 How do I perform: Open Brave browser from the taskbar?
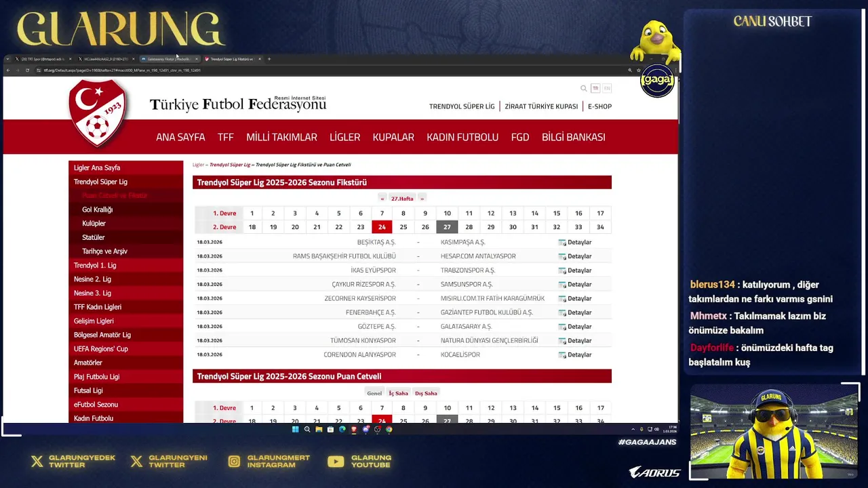coord(354,429)
